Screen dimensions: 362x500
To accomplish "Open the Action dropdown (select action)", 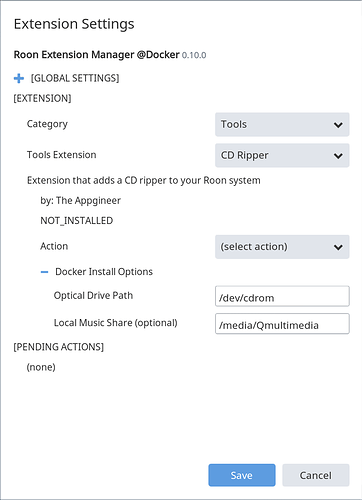I will 282,247.
